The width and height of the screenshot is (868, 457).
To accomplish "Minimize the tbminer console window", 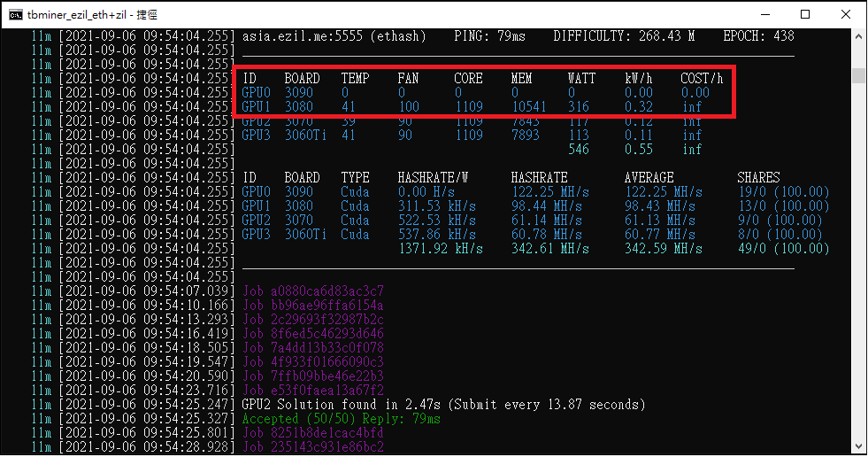I will pos(765,14).
